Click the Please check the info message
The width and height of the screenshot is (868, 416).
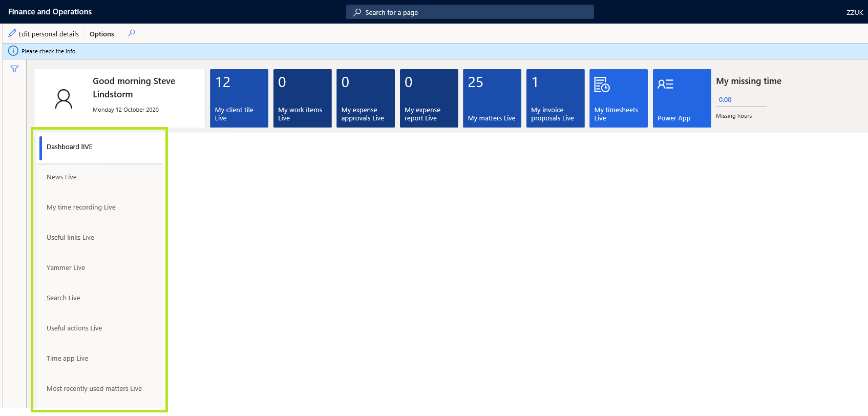click(49, 51)
